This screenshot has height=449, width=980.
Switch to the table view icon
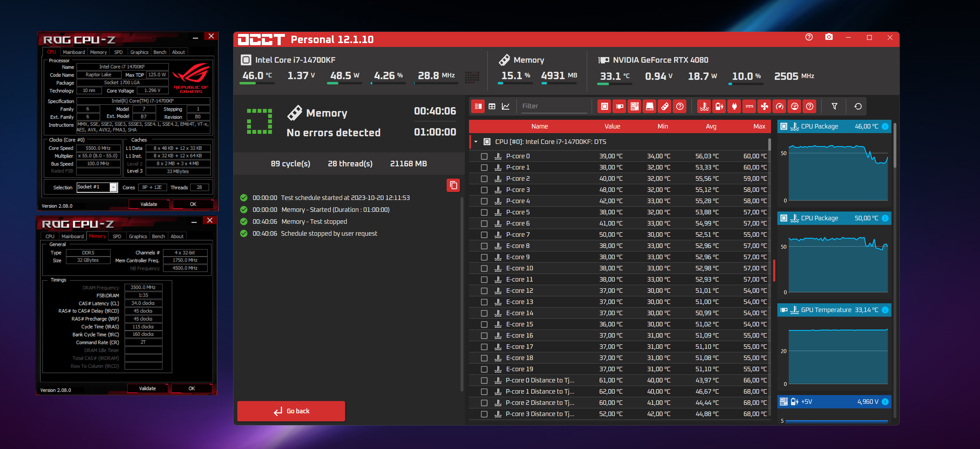pos(492,106)
